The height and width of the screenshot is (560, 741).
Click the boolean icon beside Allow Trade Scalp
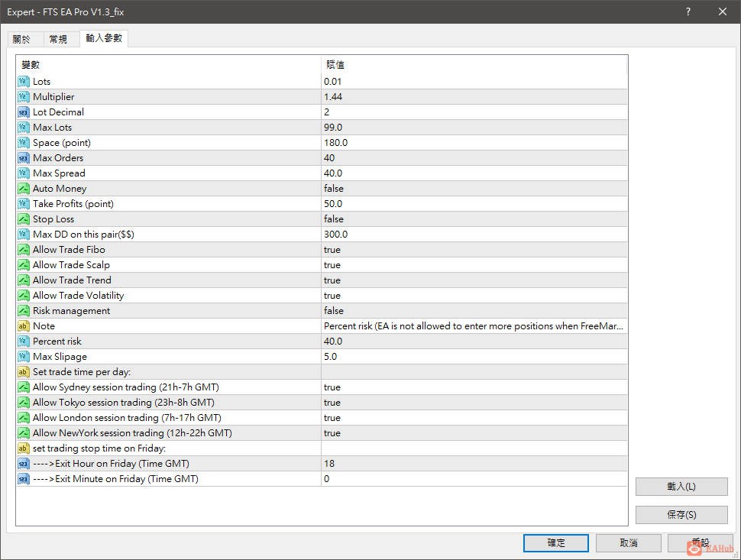tap(23, 264)
